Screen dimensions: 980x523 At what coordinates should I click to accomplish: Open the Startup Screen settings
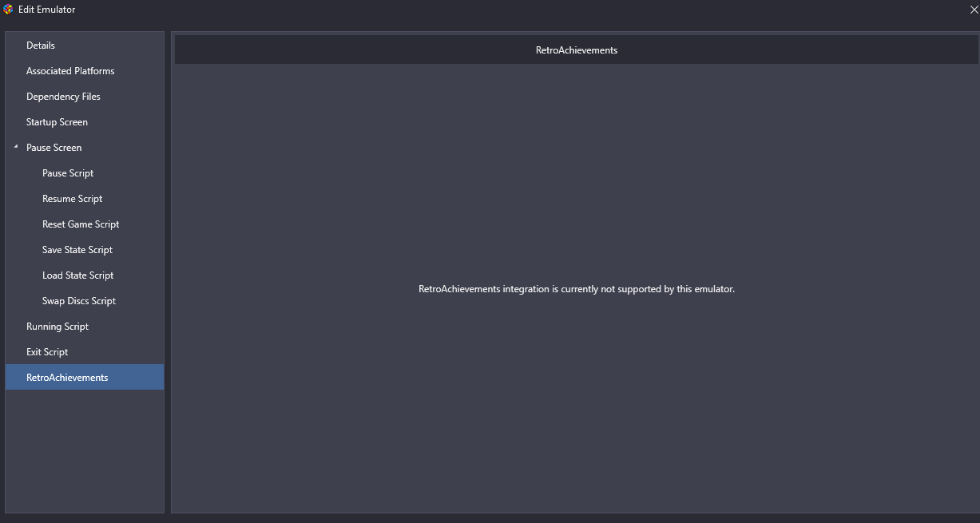pyautogui.click(x=57, y=122)
